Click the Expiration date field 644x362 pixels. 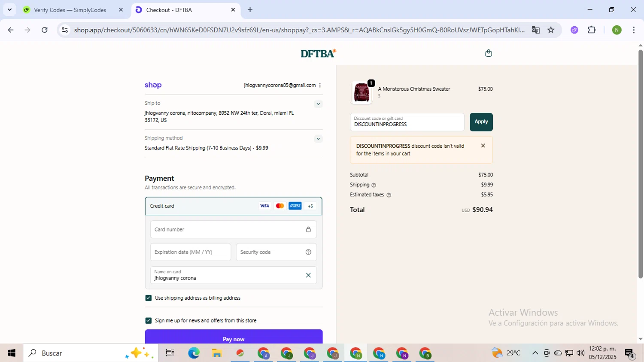point(191,252)
